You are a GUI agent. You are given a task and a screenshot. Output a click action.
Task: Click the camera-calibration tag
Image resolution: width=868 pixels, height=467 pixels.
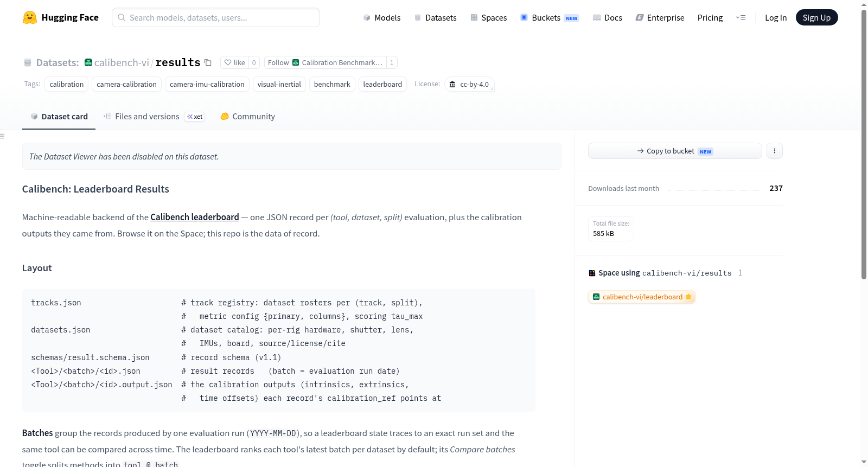(x=126, y=84)
